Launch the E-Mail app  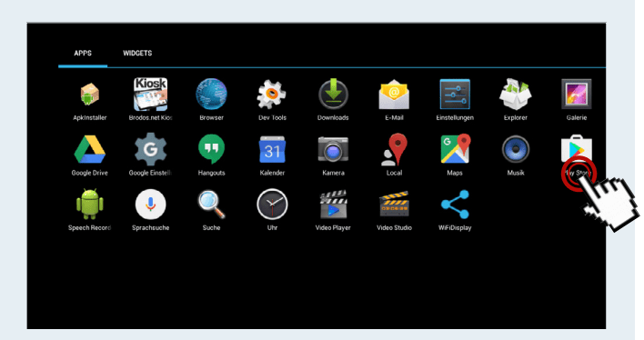(394, 95)
